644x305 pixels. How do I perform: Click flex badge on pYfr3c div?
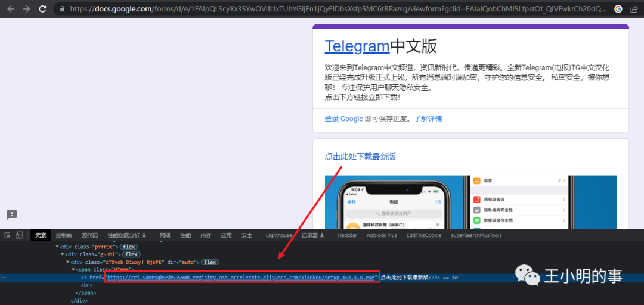click(129, 247)
